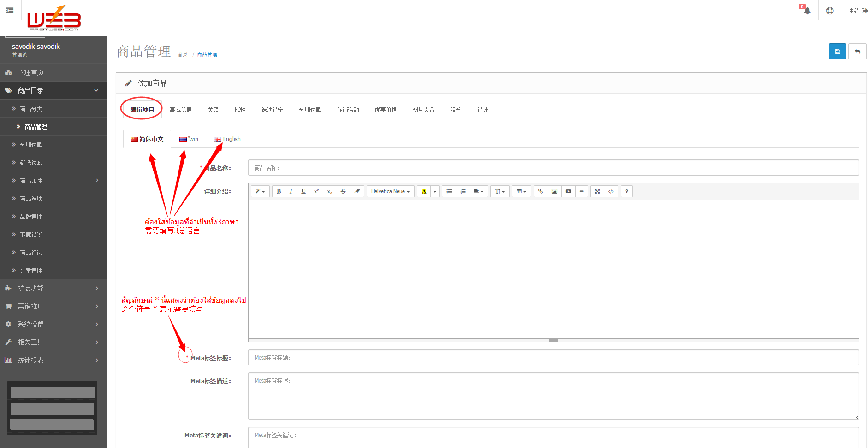Apply strikethrough formatting

coord(343,191)
